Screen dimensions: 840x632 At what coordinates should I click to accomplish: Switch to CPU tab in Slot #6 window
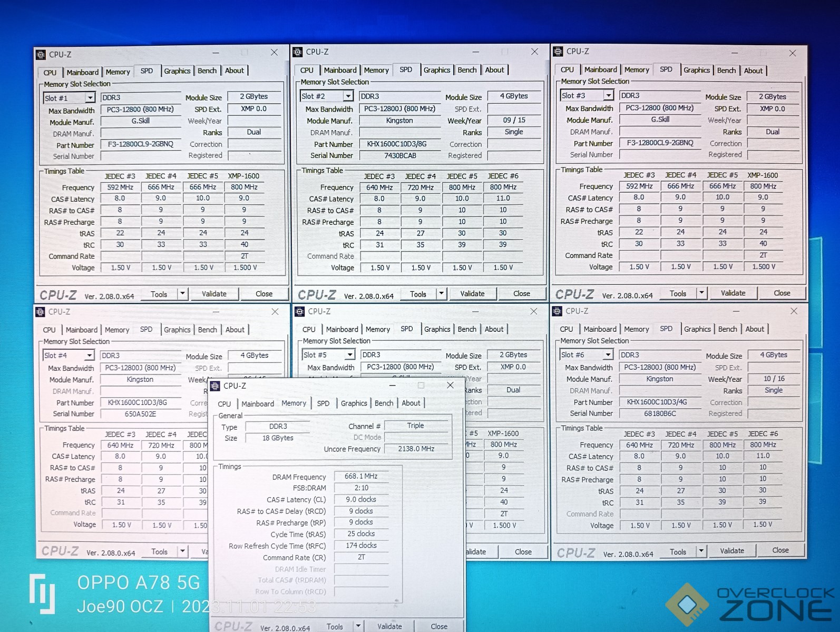click(x=566, y=329)
